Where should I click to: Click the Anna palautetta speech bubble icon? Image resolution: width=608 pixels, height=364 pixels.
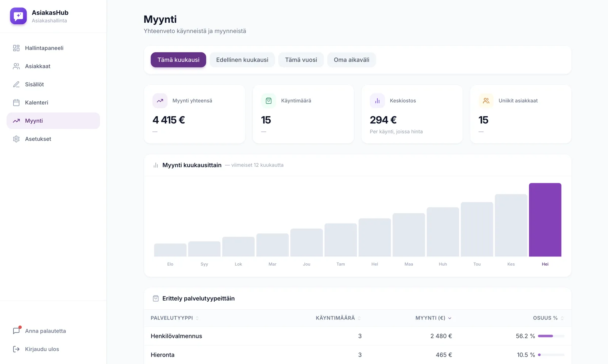(x=16, y=331)
